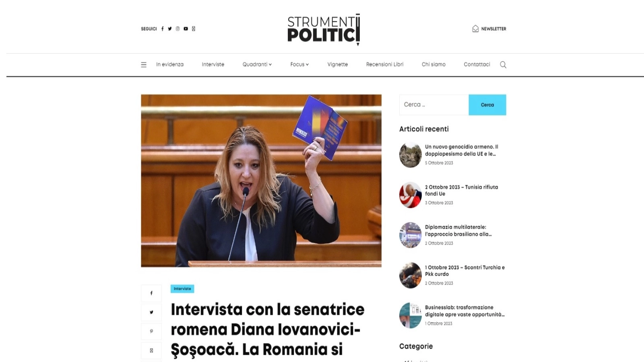
Task: Go to Recensioni Libri page
Action: point(384,64)
